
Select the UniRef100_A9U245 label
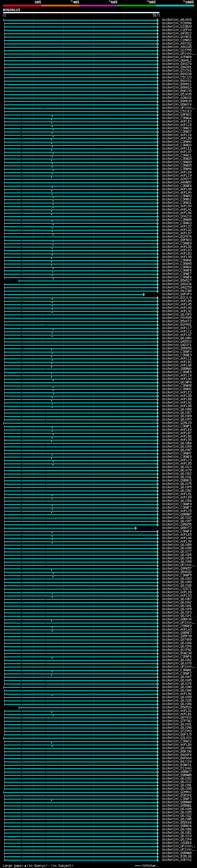(x=177, y=47)
